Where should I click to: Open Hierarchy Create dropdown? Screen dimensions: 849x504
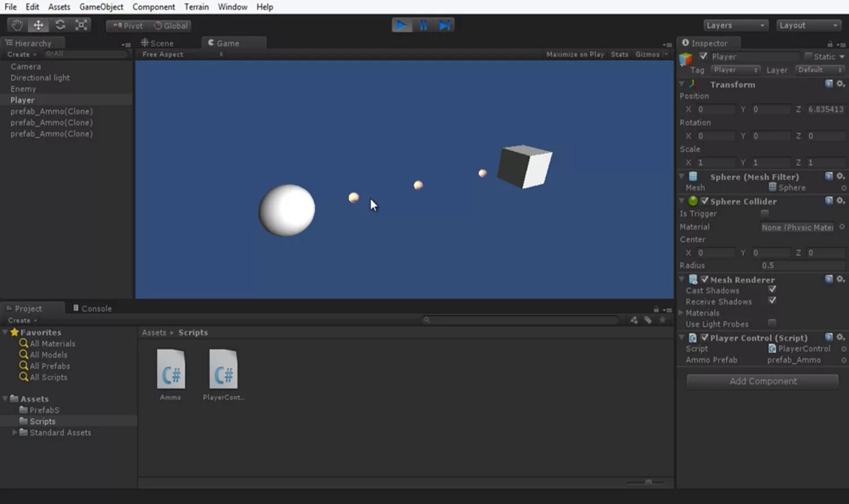(22, 54)
